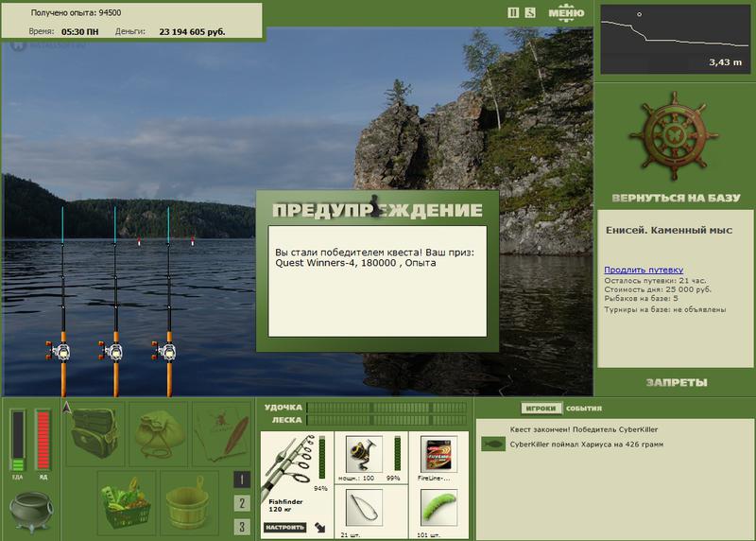Select the hook icon with 21 шт.
The width and height of the screenshot is (756, 541).
364,508
